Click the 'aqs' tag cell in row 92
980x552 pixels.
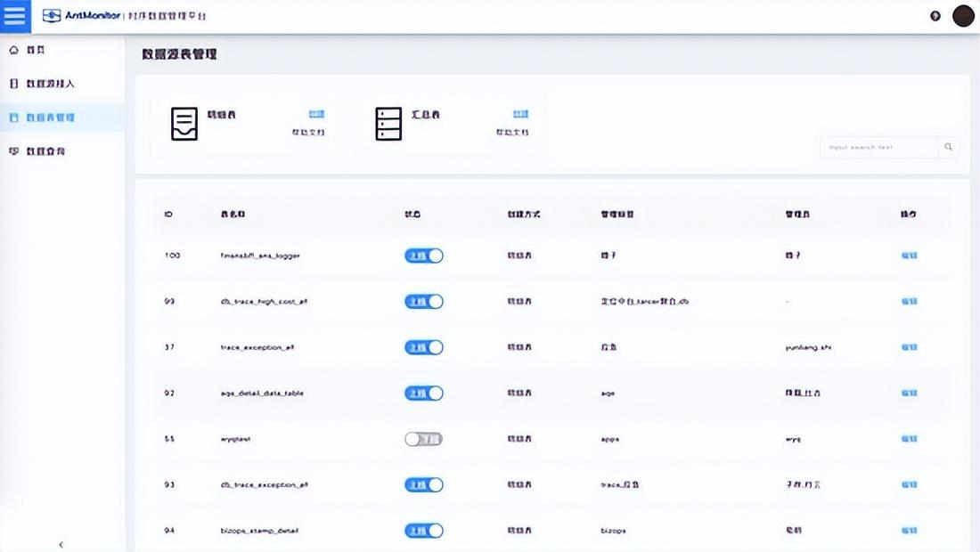pyautogui.click(x=608, y=394)
